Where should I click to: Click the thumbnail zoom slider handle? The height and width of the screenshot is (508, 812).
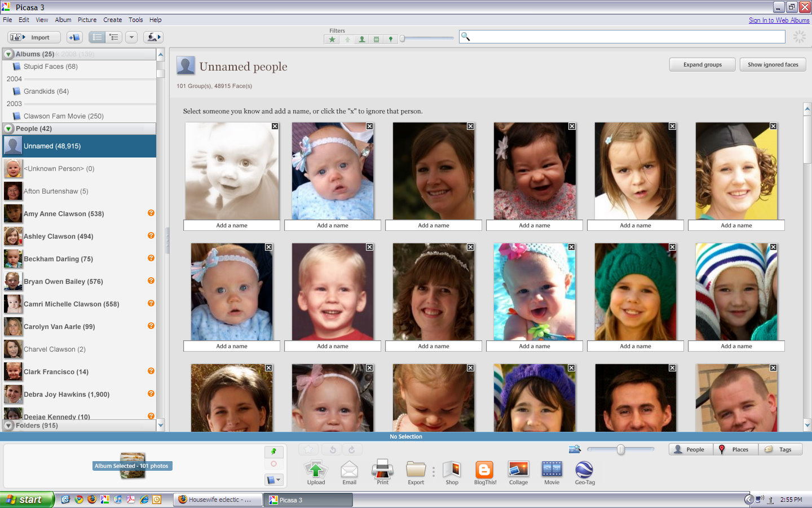(x=621, y=449)
